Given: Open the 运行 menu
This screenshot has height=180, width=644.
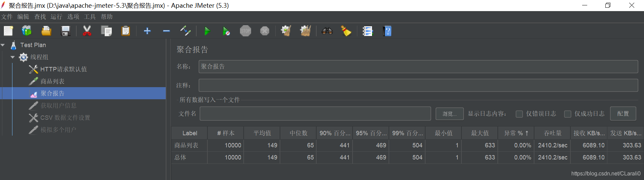Looking at the screenshot, I should 56,17.
